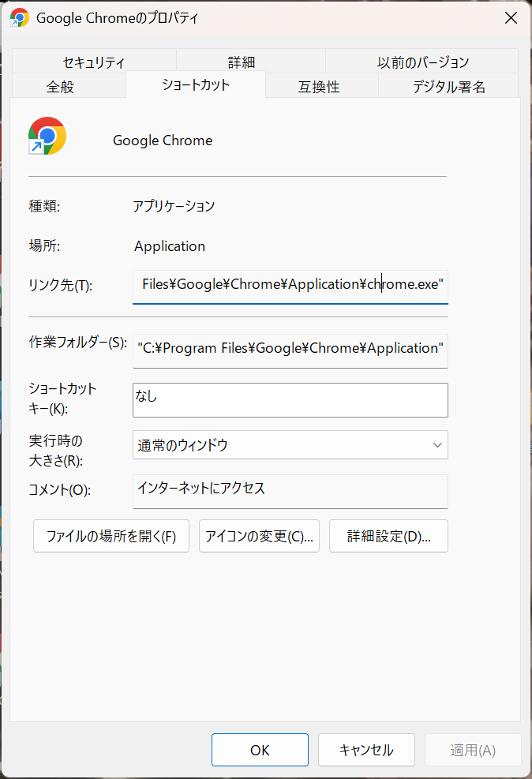Click the コメント text field
Image resolution: width=532 pixels, height=779 pixels.
pyautogui.click(x=290, y=490)
